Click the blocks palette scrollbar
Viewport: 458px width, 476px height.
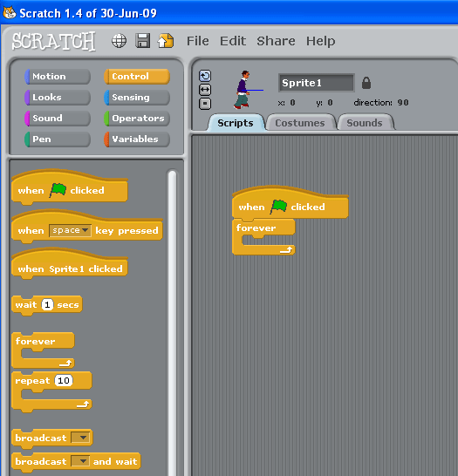pos(172,322)
